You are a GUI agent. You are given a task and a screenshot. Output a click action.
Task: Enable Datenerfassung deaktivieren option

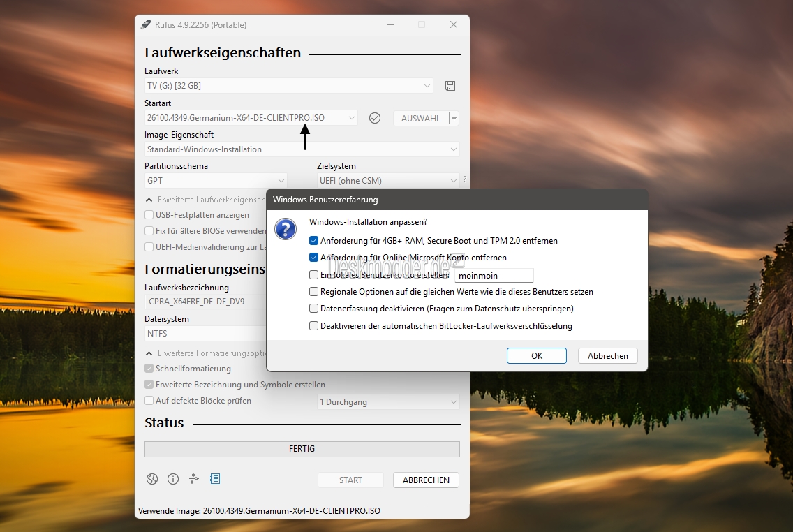point(314,309)
